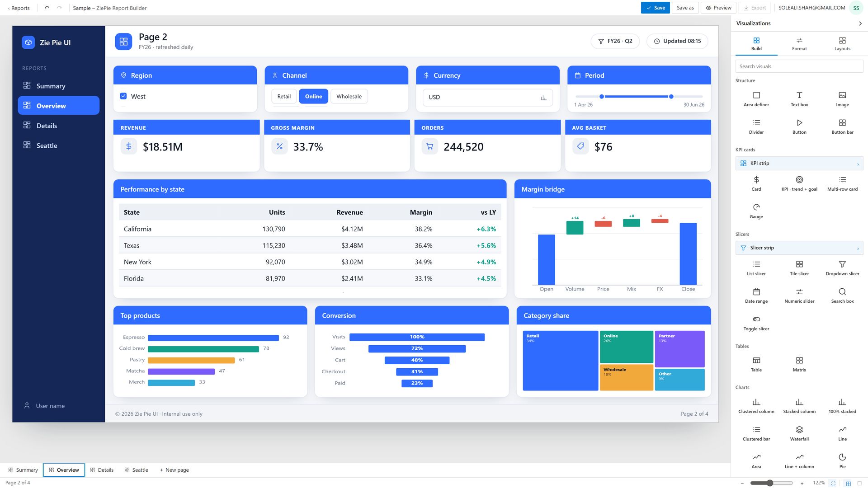Insert a Clustered column chart
This screenshot has height=488, width=868.
click(x=756, y=406)
